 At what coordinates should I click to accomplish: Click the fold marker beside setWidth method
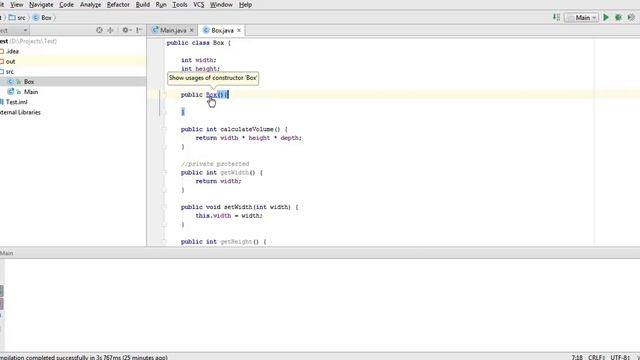tap(164, 207)
